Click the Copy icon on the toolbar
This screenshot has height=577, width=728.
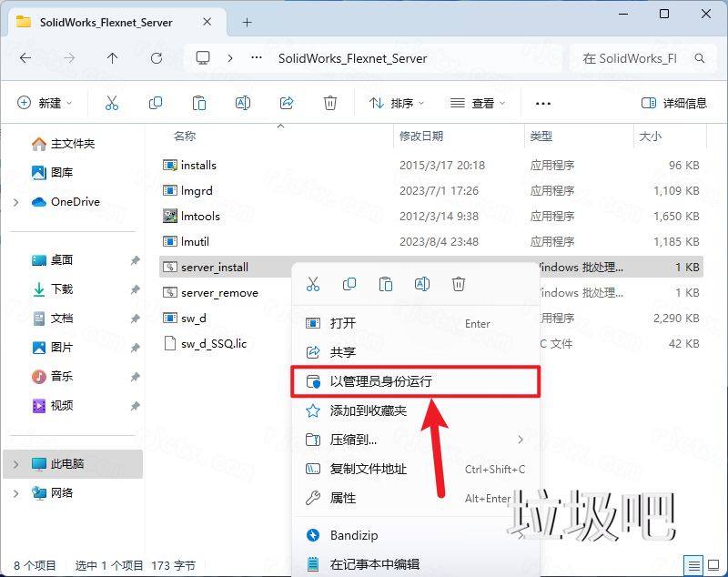(x=156, y=103)
